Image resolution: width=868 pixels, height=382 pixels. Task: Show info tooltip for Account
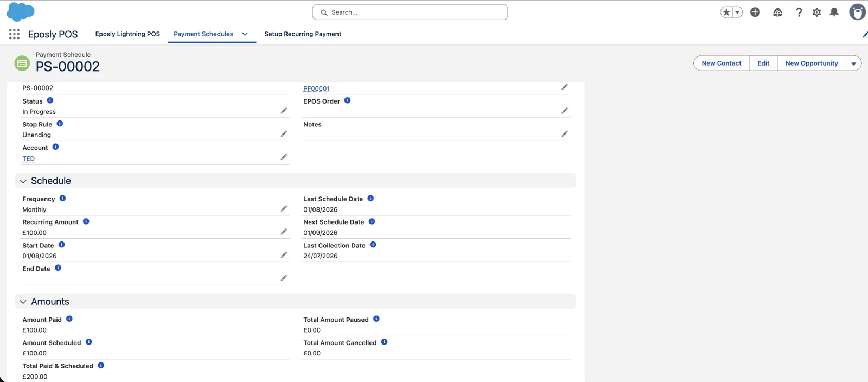[55, 147]
